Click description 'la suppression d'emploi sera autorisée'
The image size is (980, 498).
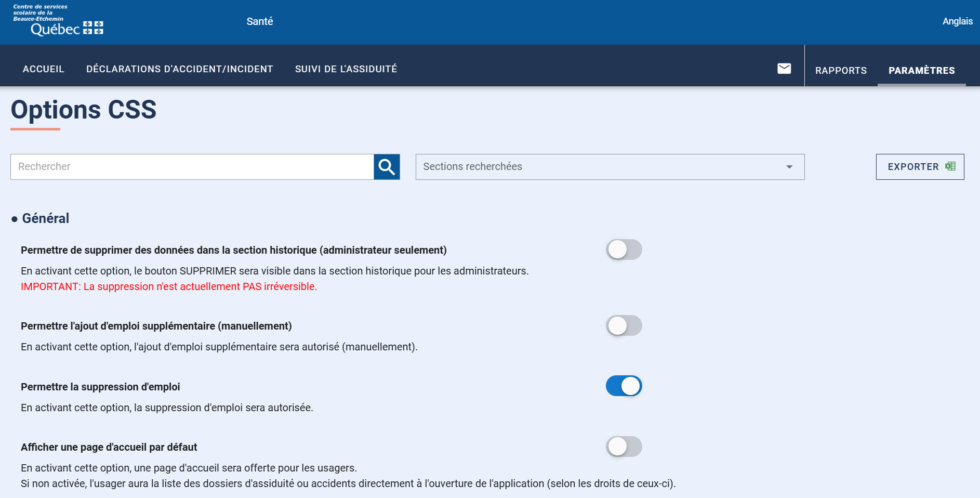tap(167, 408)
